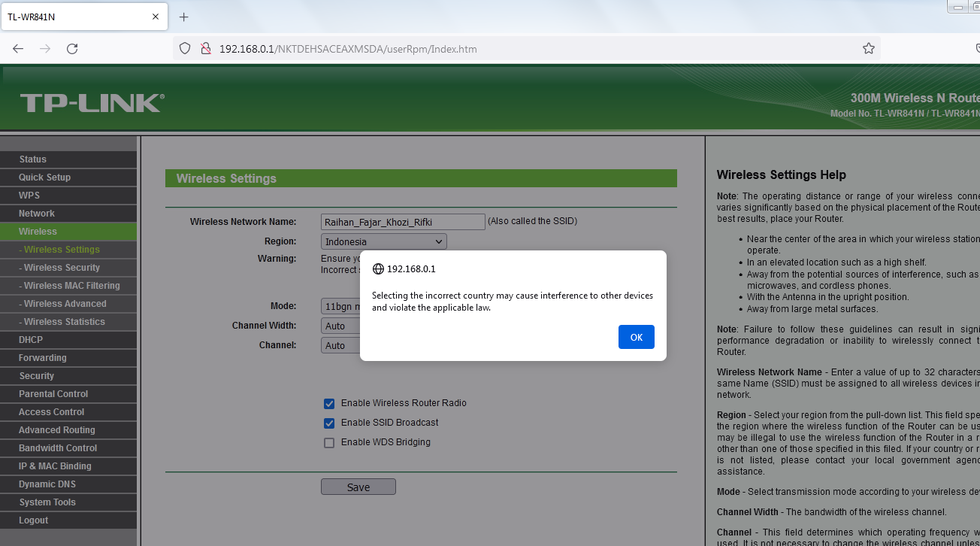Click the Wireless Network Name field
This screenshot has width=980, height=546.
(x=403, y=222)
